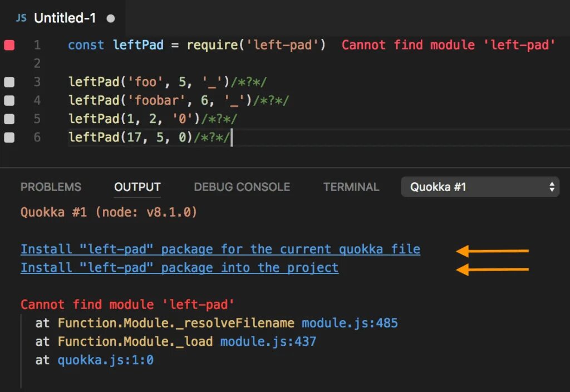The image size is (570, 392).
Task: Click the gray coverage indicator on line 4
Action: point(9,100)
